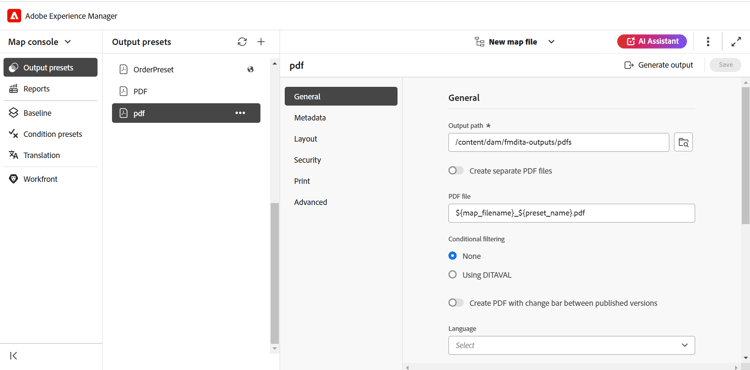Open the vertical ellipsis menu near AI Assistant
Image resolution: width=750 pixels, height=370 pixels.
708,42
